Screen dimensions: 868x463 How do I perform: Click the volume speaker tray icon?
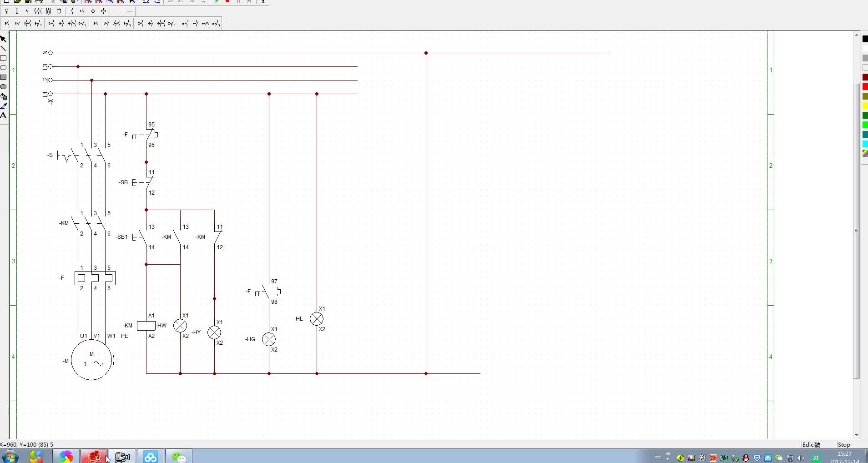[801, 458]
